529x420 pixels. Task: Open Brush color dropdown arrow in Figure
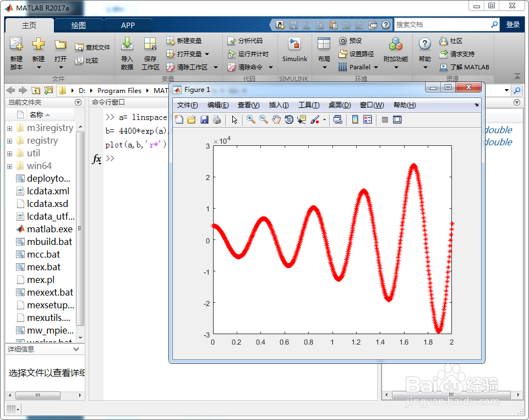pyautogui.click(x=325, y=120)
